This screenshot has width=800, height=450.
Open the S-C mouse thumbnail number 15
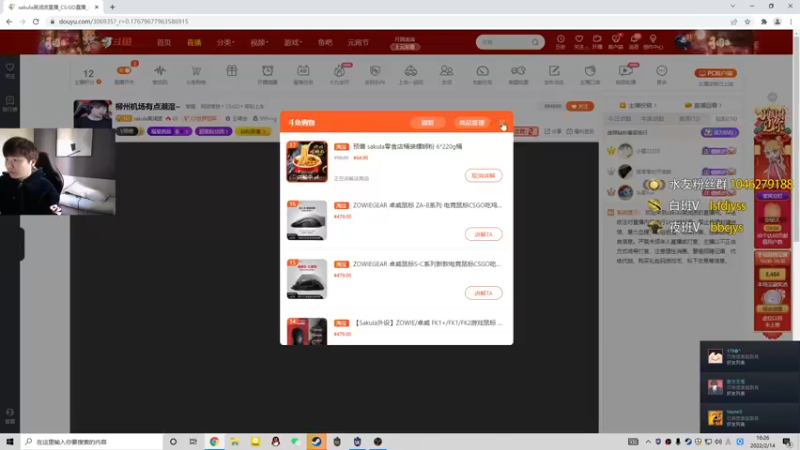(x=307, y=279)
